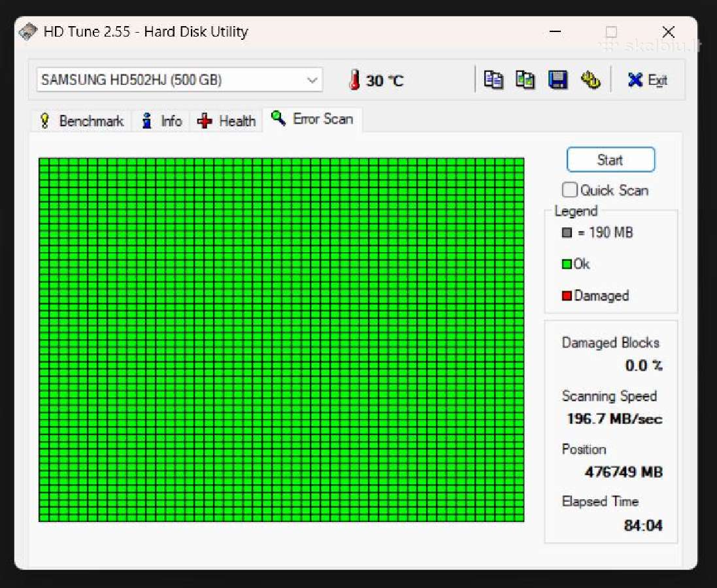Enable the Quick Scan checkbox
The width and height of the screenshot is (717, 588).
coord(569,189)
